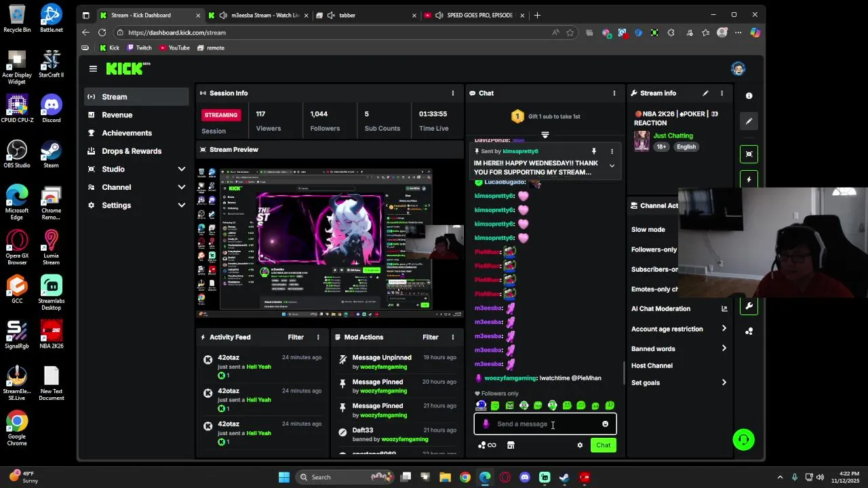Viewport: 868px width, 488px height.
Task: Click the wrench icon in right sidebar
Action: 749,306
